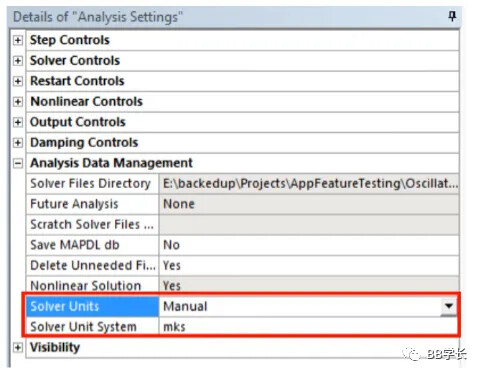Image resolution: width=482 pixels, height=375 pixels.
Task: Expand the Nonlinear Controls plus icon
Action: point(18,102)
